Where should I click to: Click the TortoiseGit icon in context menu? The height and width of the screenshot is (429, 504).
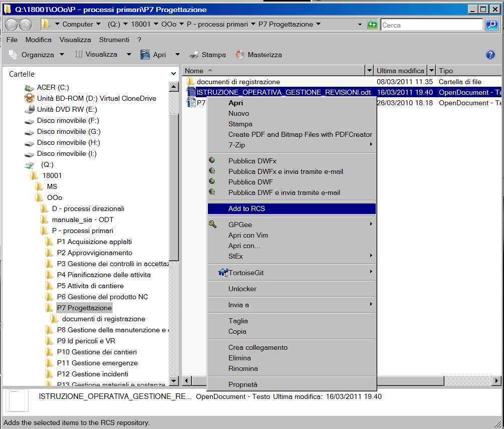tap(223, 273)
